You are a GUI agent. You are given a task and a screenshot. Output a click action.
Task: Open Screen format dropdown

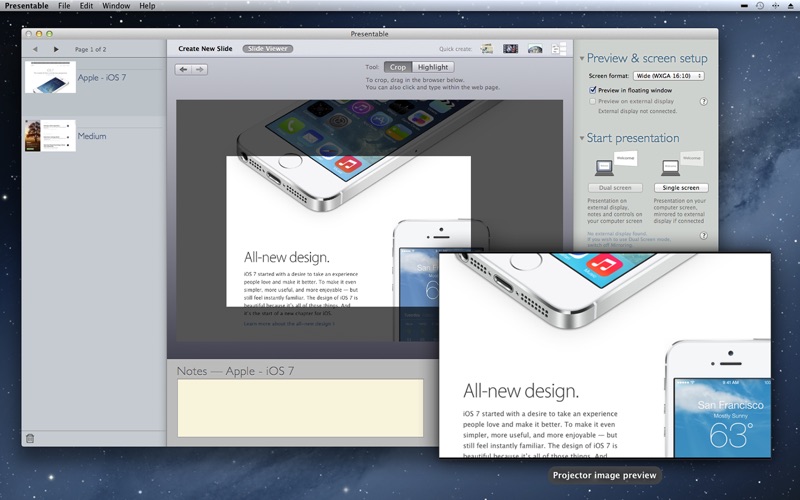point(668,76)
